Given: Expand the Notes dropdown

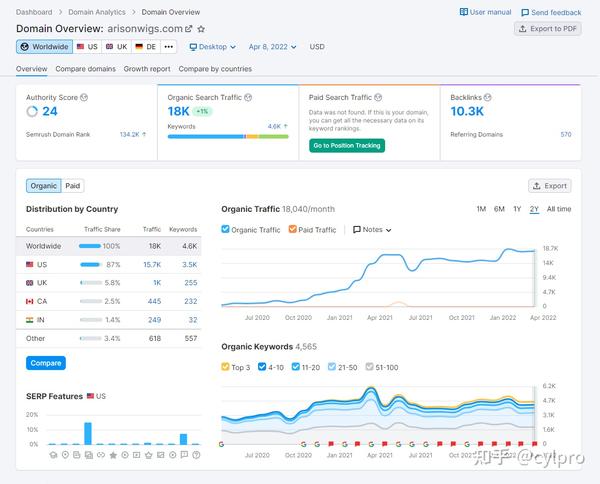Looking at the screenshot, I should click(x=372, y=230).
